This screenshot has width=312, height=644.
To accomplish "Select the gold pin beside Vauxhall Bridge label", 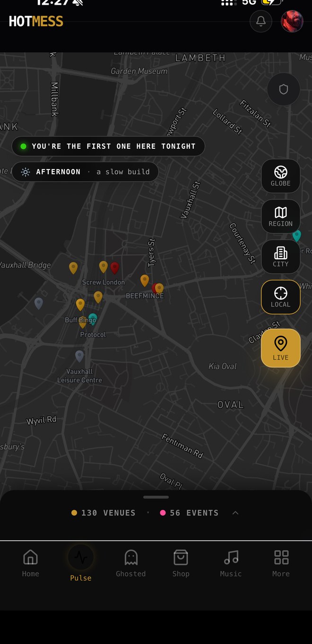I will (x=73, y=268).
